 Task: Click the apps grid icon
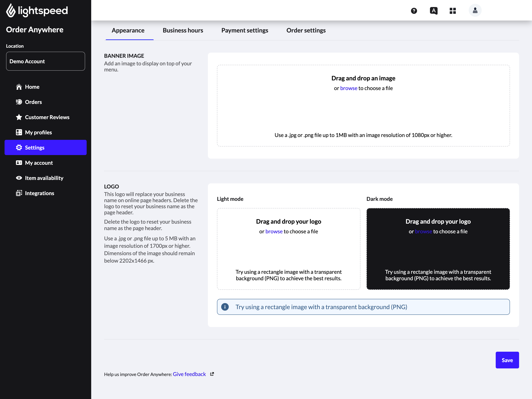[x=453, y=11]
